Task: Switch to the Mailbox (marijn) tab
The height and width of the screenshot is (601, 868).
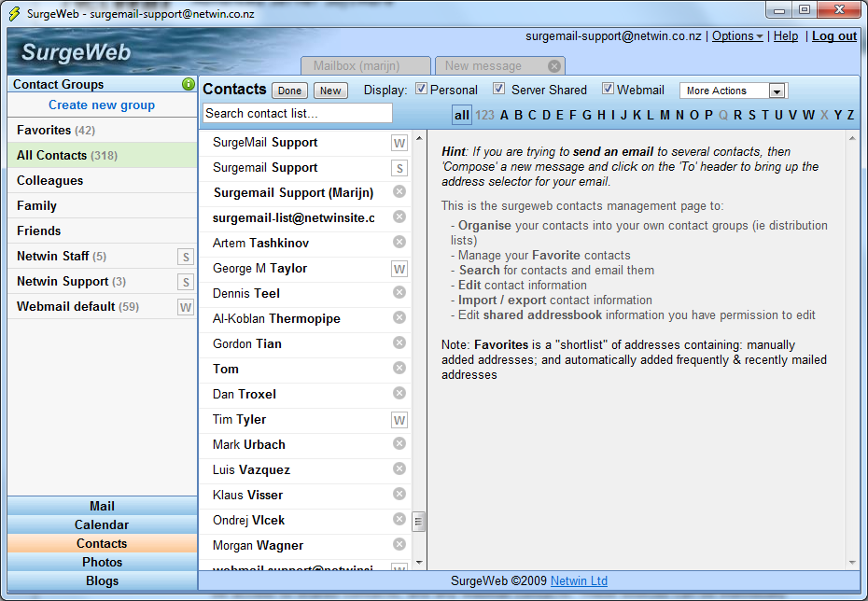Action: coord(366,66)
